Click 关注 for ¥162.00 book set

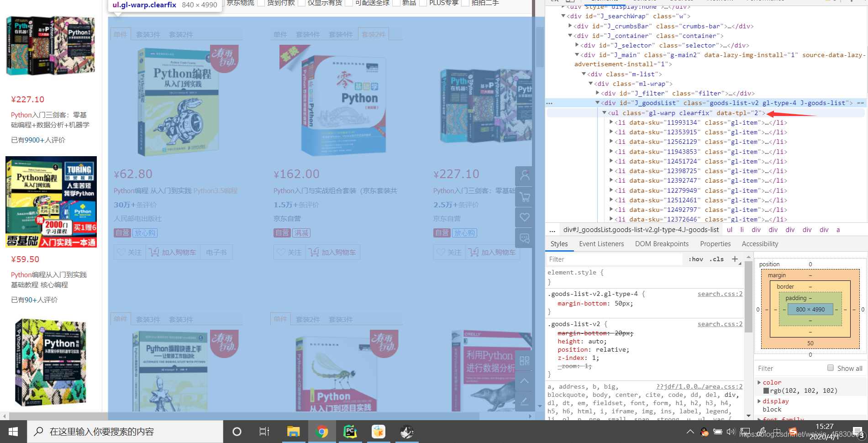[x=289, y=252]
